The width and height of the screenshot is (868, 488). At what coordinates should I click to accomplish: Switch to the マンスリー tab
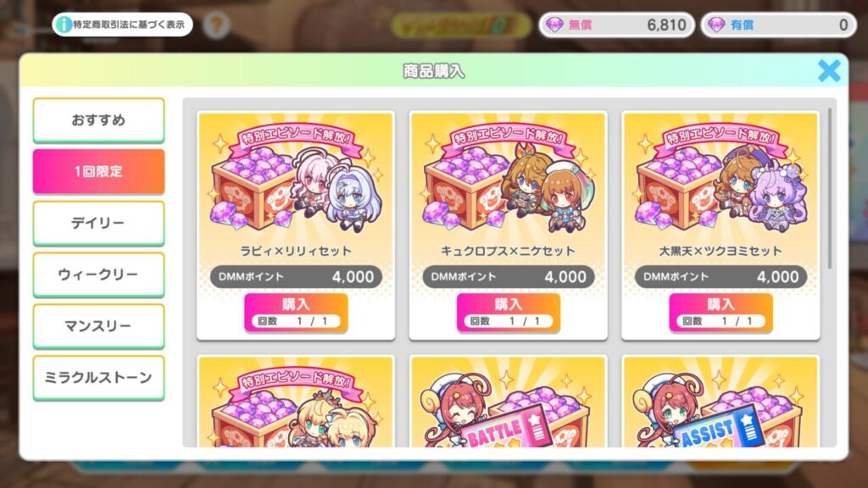pos(98,326)
